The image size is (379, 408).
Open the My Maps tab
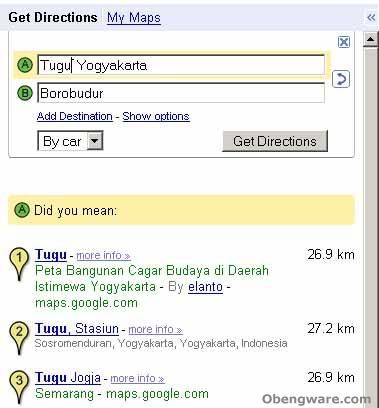[134, 17]
